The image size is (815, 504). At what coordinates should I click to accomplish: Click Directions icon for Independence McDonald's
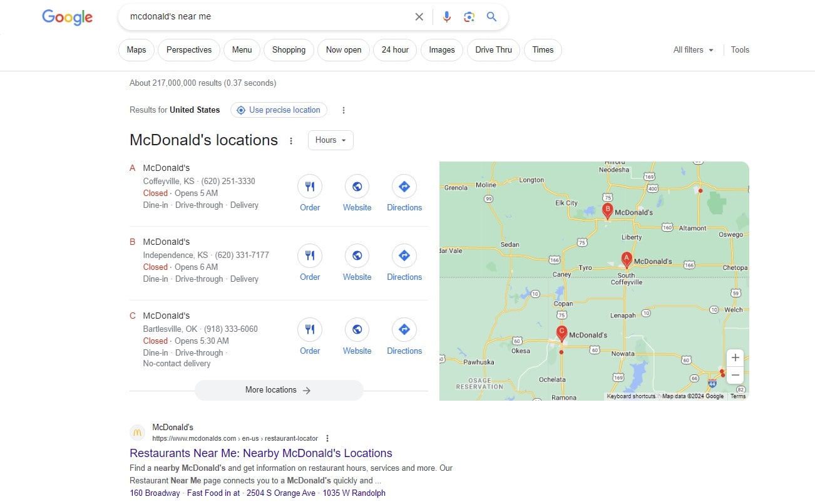click(404, 255)
